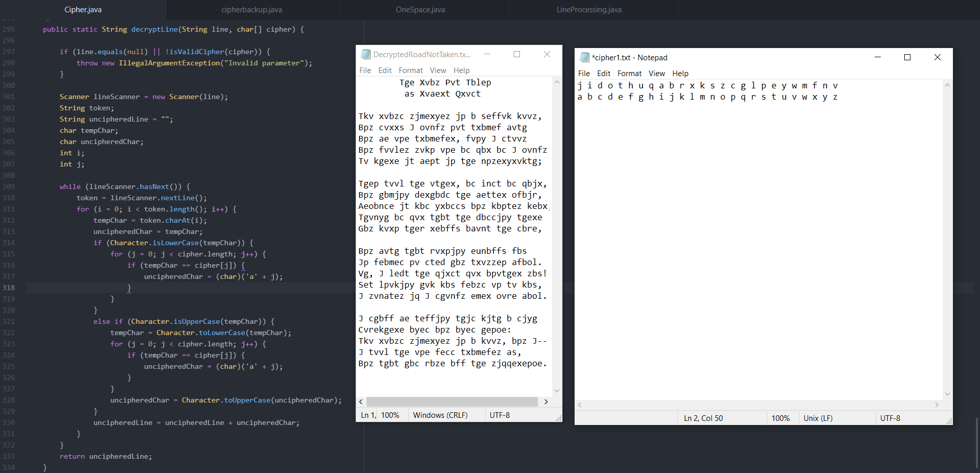The width and height of the screenshot is (980, 473).
Task: Minimize the DecryptedRoadNotTaken Notepad window
Action: (487, 54)
